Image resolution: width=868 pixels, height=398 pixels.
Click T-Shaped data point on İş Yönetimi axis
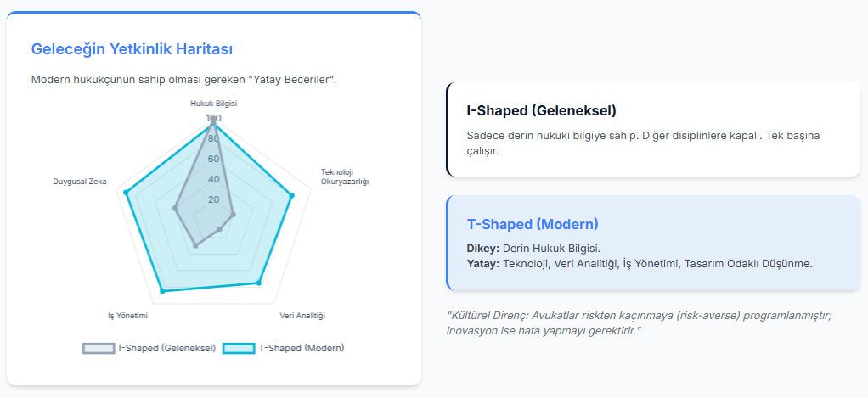tap(162, 292)
